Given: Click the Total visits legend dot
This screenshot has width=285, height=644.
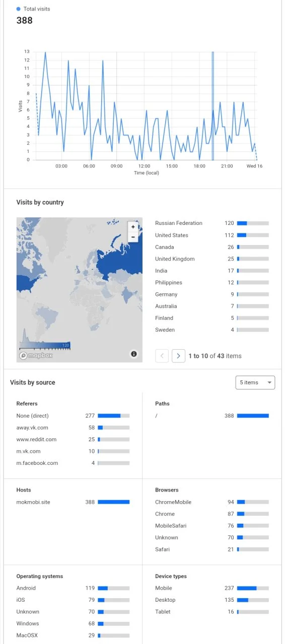Looking at the screenshot, I should pyautogui.click(x=19, y=9).
